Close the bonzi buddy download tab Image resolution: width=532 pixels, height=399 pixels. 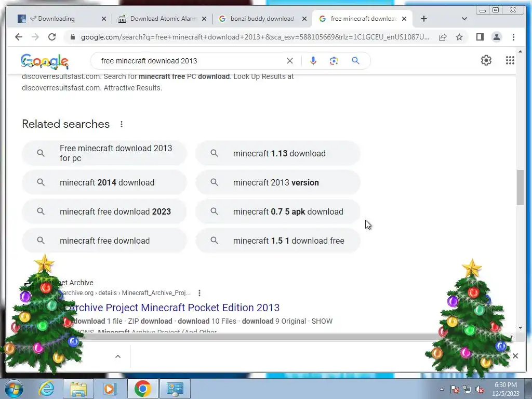click(x=304, y=19)
